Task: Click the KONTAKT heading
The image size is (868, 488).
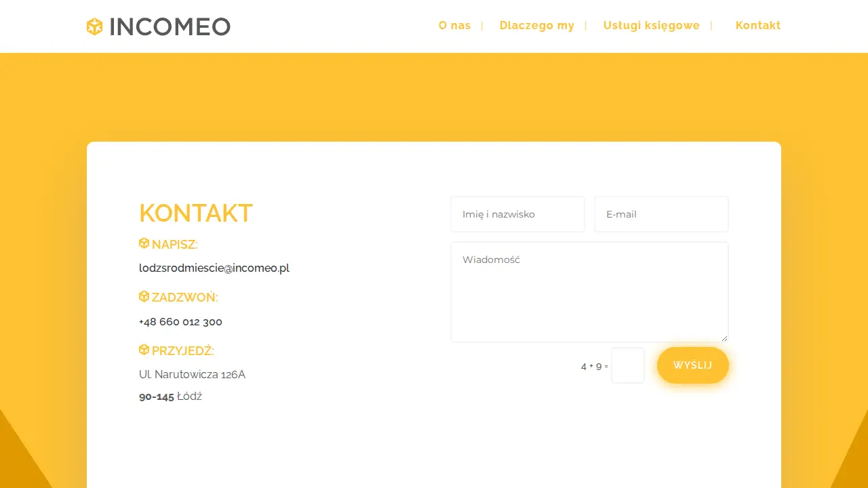Action: [x=196, y=213]
